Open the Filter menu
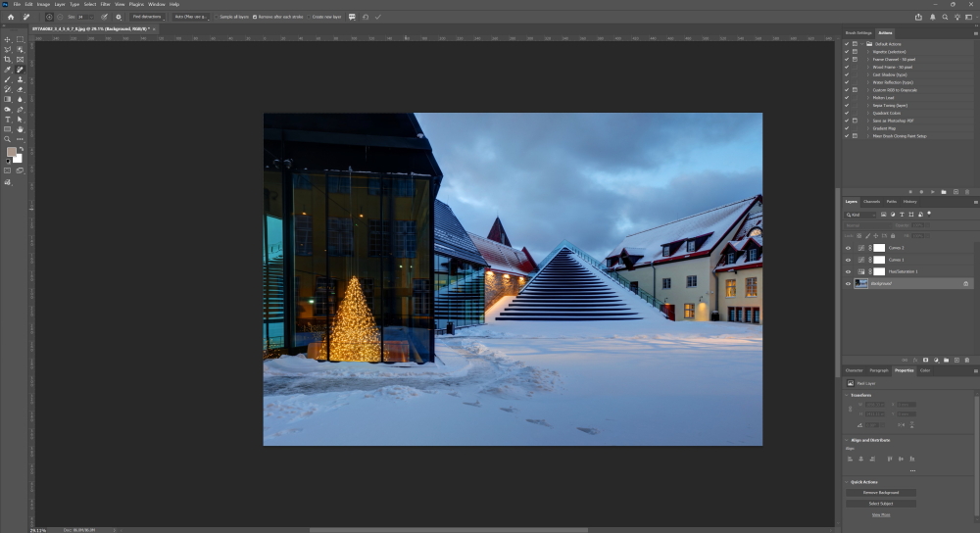This screenshot has width=980, height=533. [105, 4]
